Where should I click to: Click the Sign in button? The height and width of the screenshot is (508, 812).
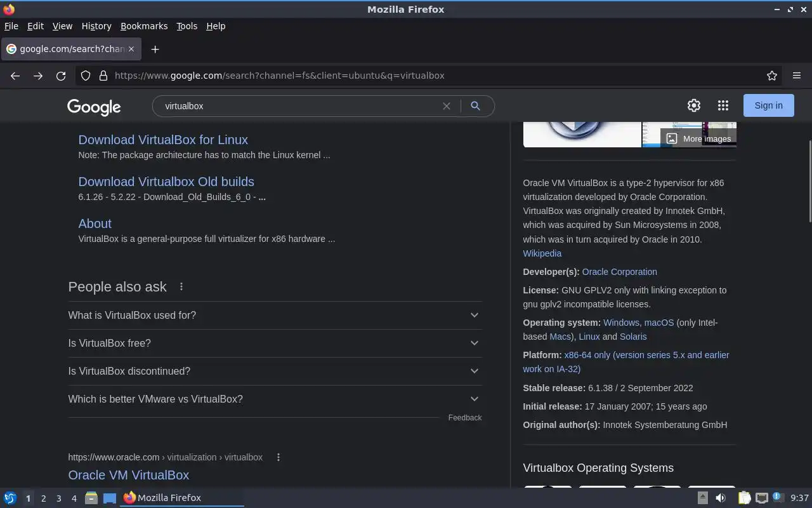click(768, 105)
